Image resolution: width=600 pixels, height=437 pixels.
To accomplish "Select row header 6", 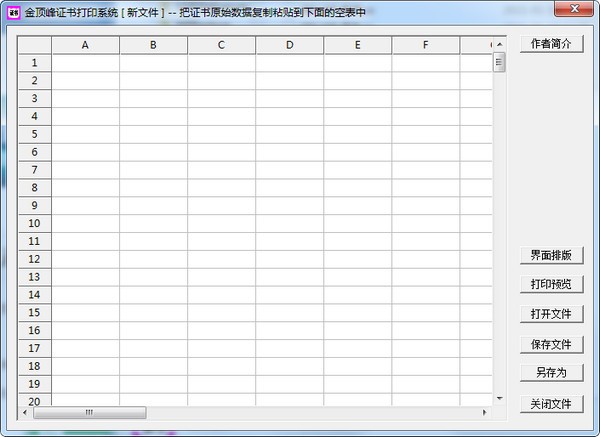I will click(x=35, y=152).
